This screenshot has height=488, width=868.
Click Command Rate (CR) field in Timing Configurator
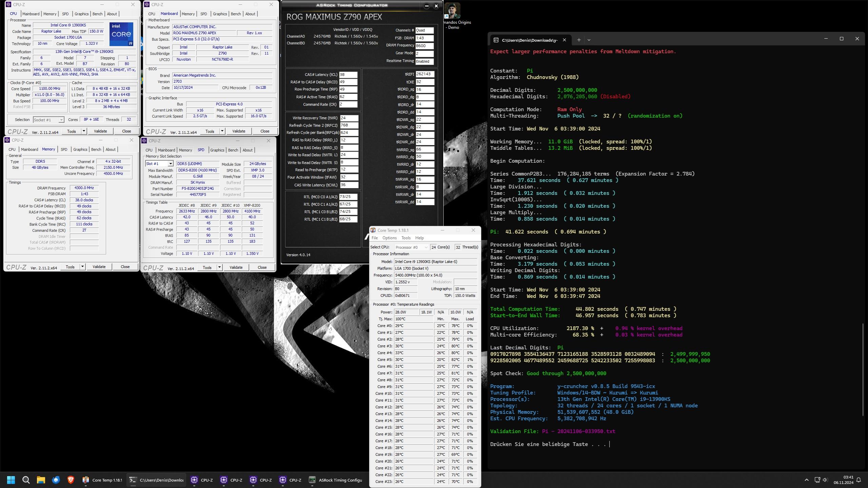click(x=348, y=104)
